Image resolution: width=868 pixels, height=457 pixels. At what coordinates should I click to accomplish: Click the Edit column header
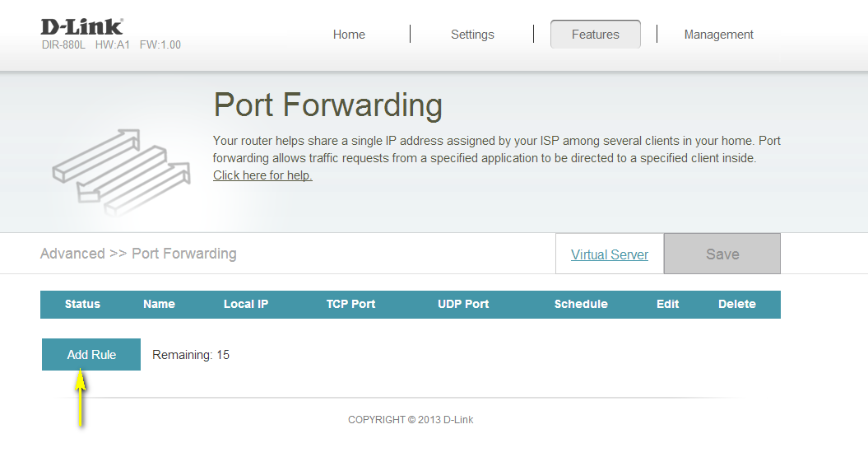coord(667,304)
